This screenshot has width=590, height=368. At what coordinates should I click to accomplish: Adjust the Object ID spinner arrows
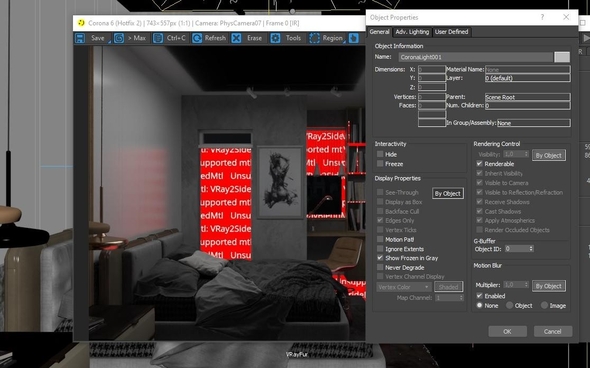pyautogui.click(x=531, y=249)
